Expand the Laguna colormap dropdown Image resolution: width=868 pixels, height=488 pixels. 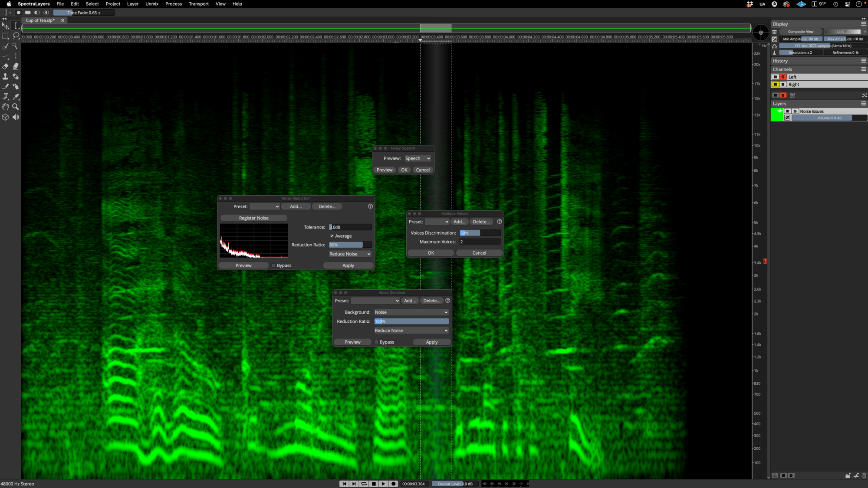click(x=845, y=31)
